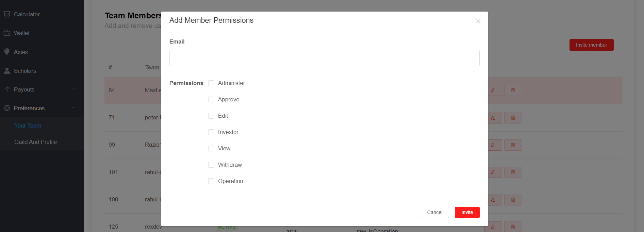The width and height of the screenshot is (644, 232).
Task: Tick the Withdraw permission checkbox
Action: 211,165
